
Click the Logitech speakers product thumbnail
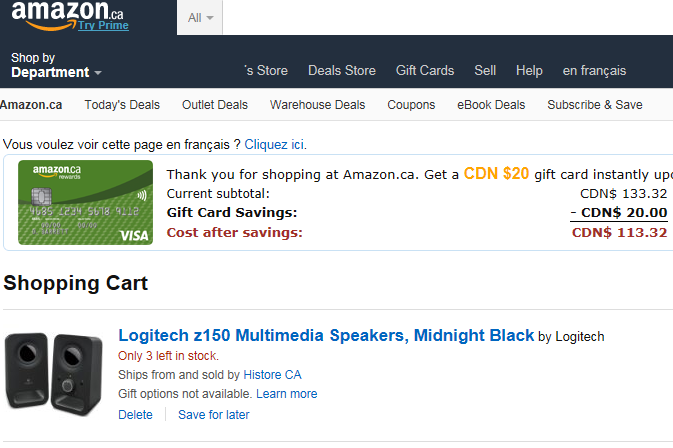coord(53,371)
